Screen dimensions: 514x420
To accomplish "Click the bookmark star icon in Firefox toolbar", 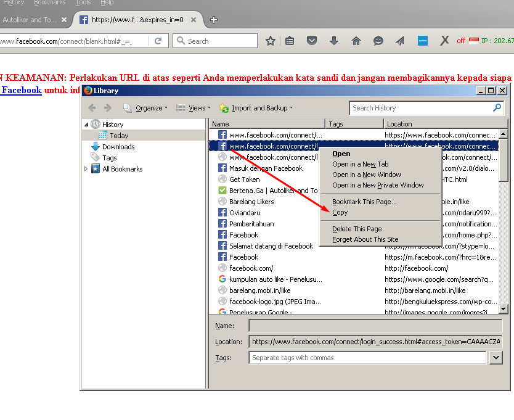I will click(x=271, y=41).
